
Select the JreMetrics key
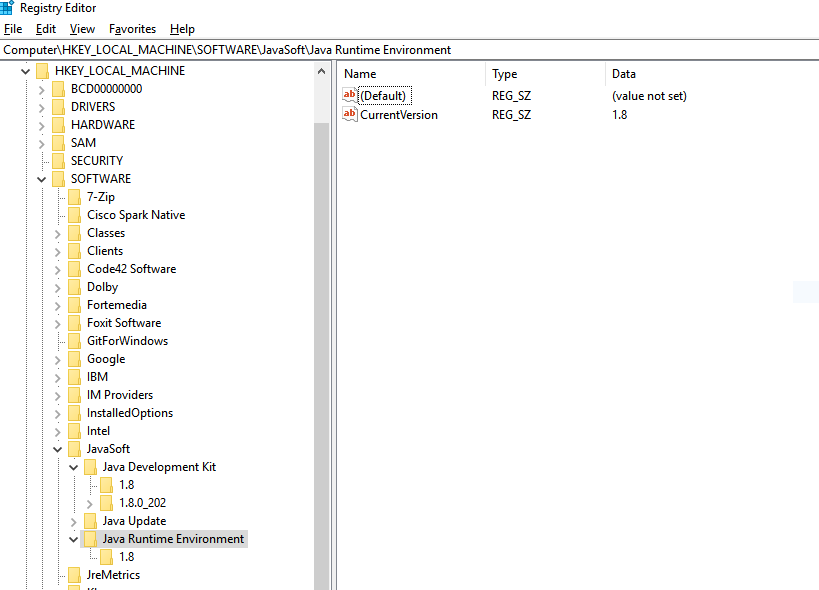coord(113,575)
